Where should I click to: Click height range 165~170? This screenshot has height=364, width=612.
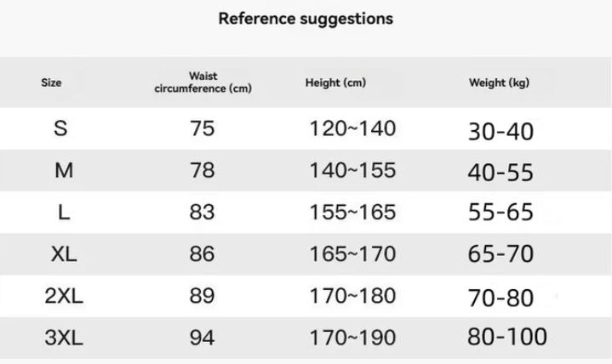353,254
